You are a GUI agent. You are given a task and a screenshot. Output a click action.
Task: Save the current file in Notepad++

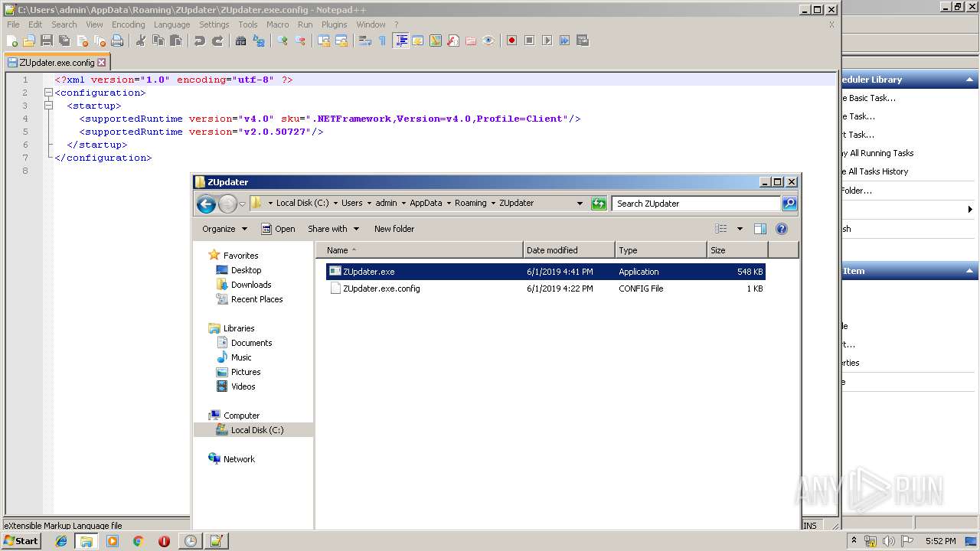click(x=47, y=41)
